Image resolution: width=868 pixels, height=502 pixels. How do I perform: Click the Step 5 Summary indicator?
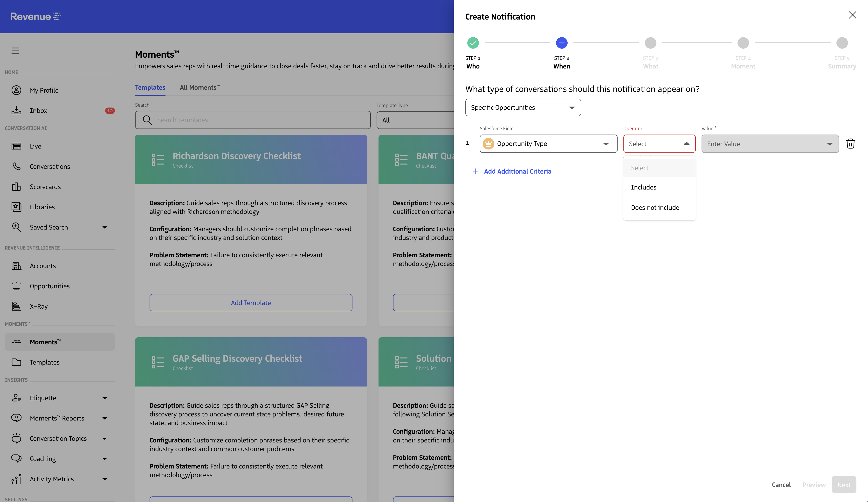(842, 43)
